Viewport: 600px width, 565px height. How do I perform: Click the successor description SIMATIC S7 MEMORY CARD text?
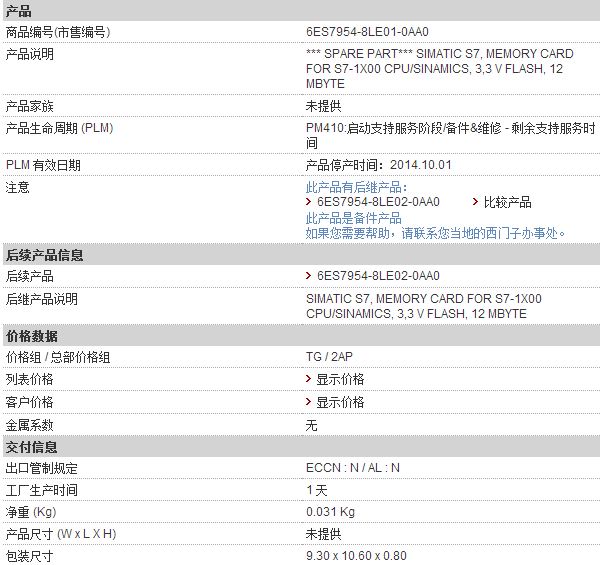[424, 306]
